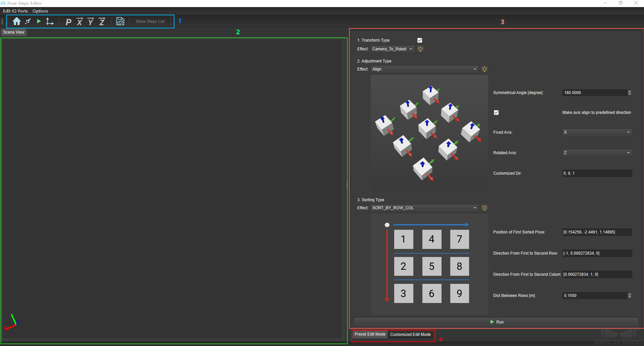The width and height of the screenshot is (644, 346).
Task: Expand the Fixed Axis dropdown
Action: (597, 132)
